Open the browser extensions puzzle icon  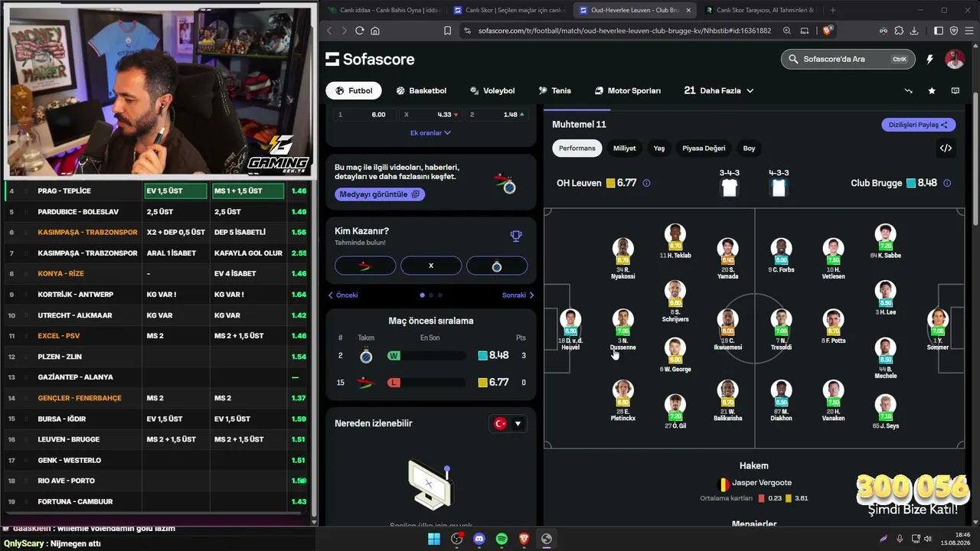[x=899, y=31]
